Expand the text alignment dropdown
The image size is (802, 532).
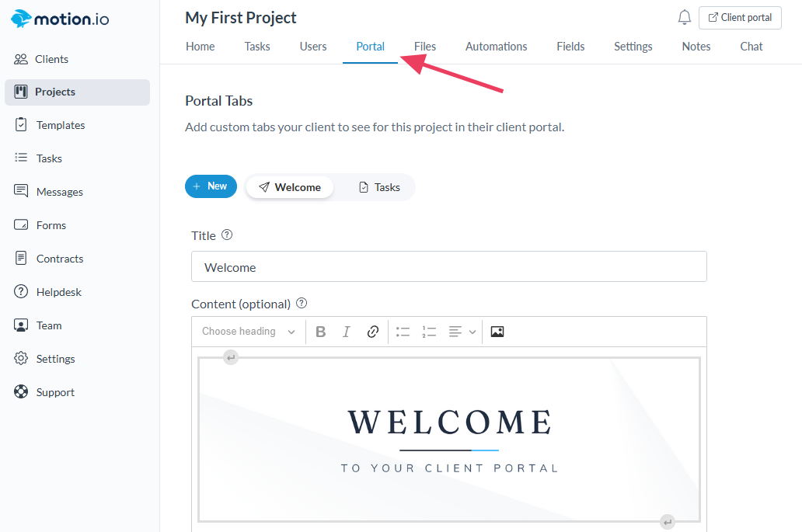pos(462,332)
